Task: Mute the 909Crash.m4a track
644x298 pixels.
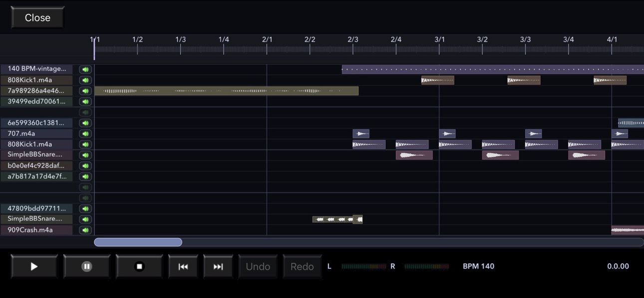Action: [x=85, y=230]
